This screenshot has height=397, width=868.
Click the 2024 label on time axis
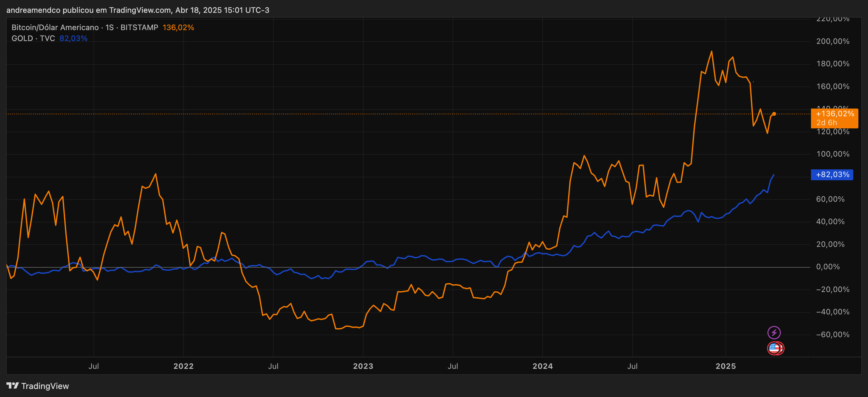coord(543,366)
